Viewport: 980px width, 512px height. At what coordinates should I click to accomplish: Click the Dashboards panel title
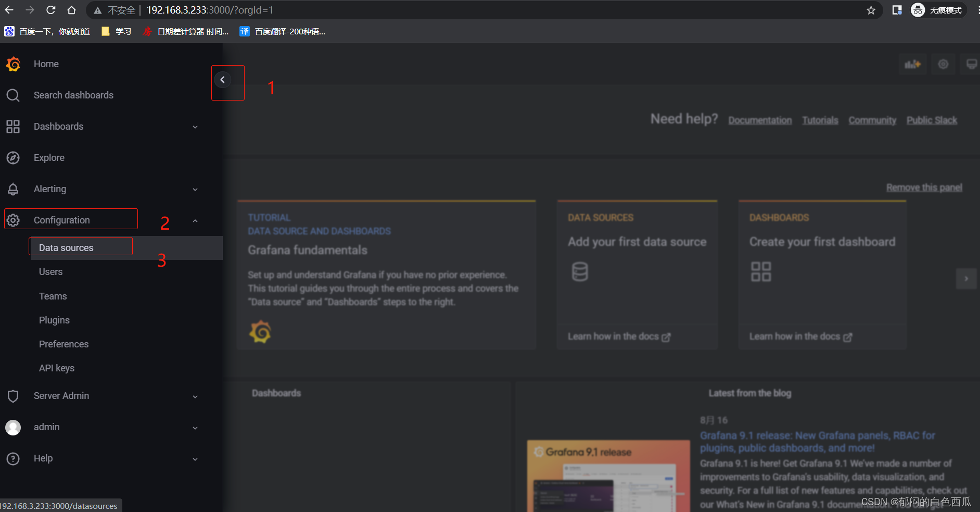click(276, 393)
